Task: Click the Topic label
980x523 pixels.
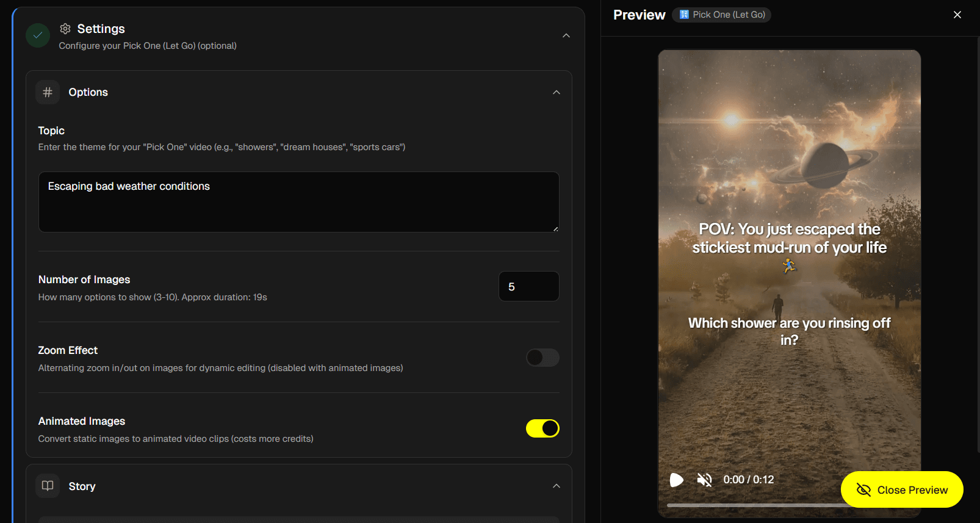Action: pyautogui.click(x=51, y=131)
